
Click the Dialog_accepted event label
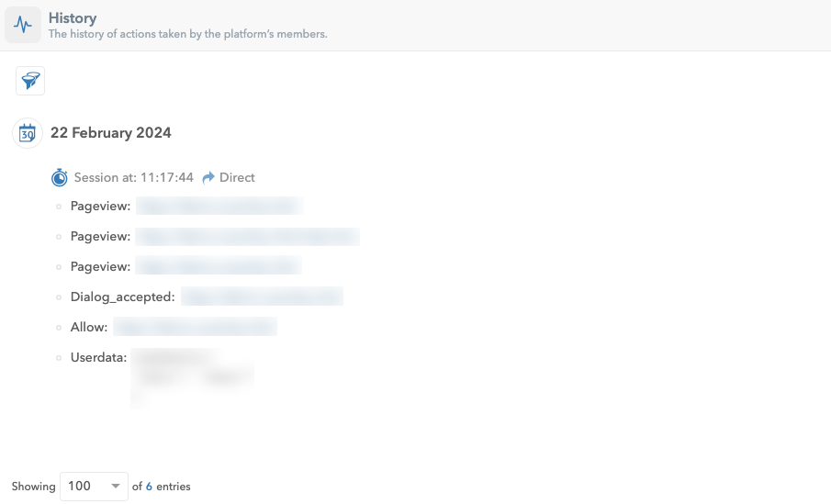pos(122,297)
